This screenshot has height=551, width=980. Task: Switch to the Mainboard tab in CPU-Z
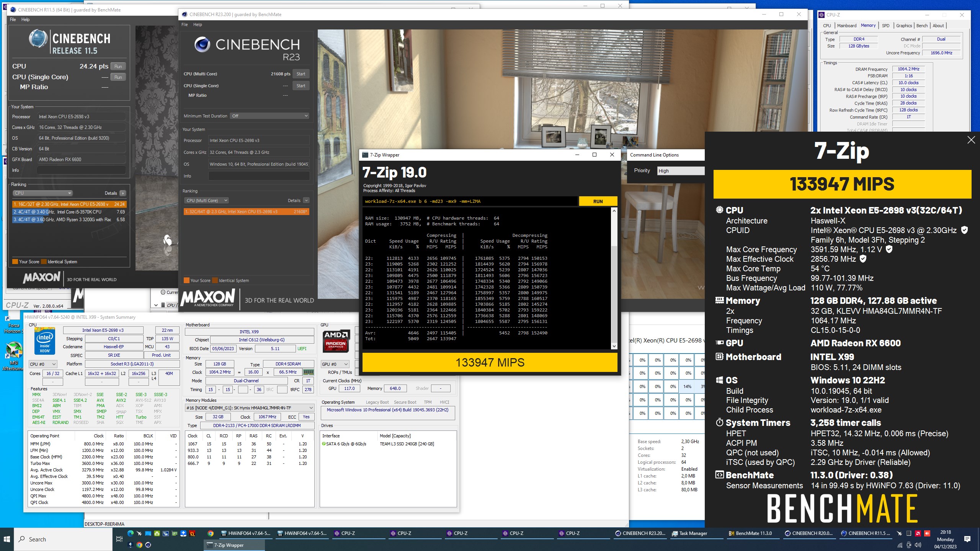(x=846, y=26)
